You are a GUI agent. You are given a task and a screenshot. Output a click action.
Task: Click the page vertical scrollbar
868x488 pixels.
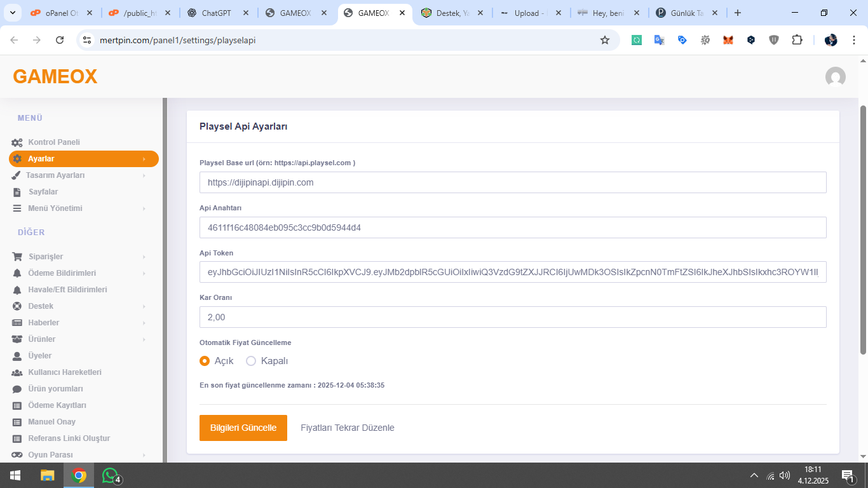863,229
